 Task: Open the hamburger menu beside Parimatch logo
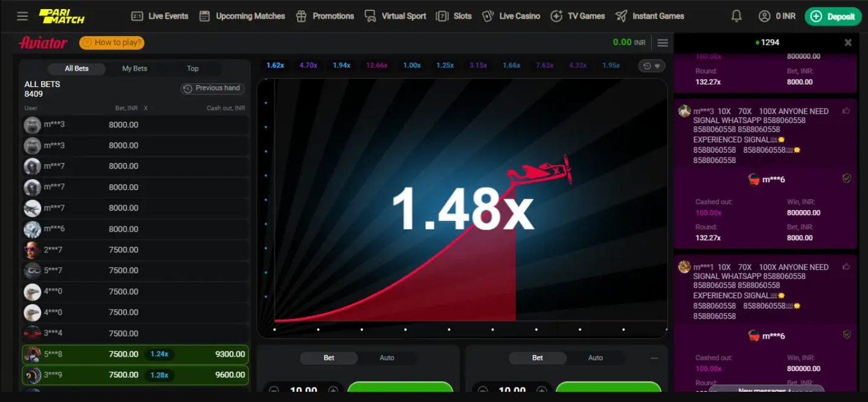click(x=22, y=16)
